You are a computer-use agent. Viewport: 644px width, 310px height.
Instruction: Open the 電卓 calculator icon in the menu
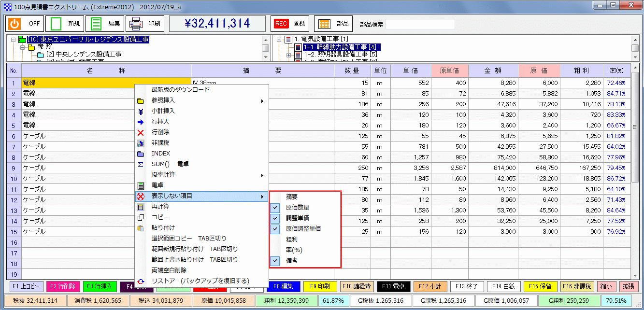141,185
